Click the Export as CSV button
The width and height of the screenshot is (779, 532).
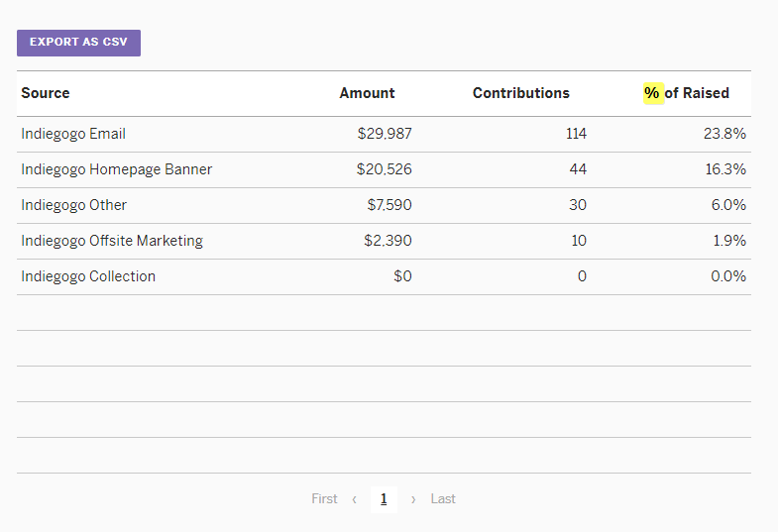[x=78, y=43]
